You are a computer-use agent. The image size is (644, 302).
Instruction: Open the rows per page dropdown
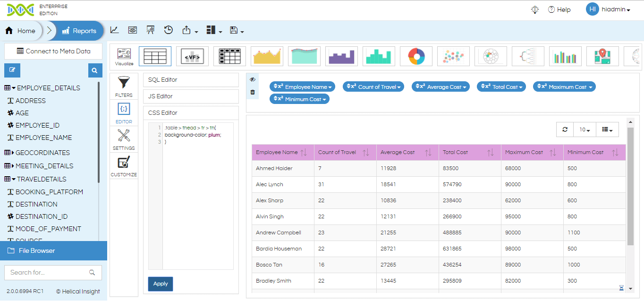585,129
